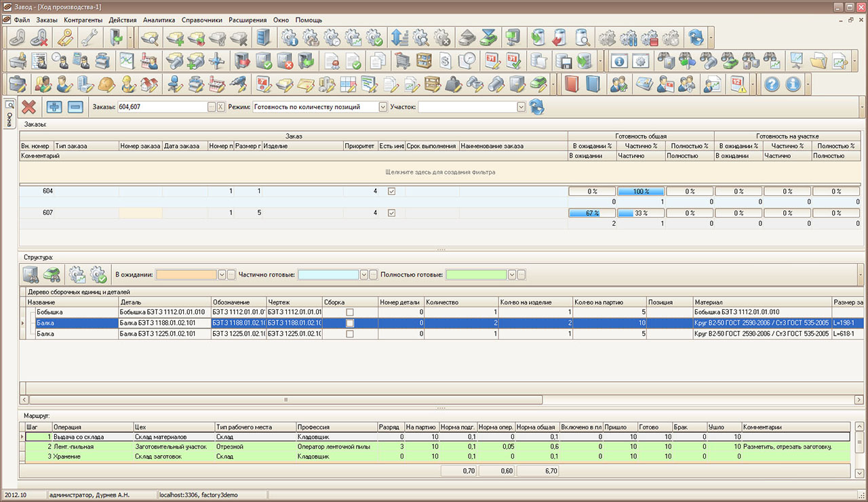This screenshot has width=868, height=502.
Task: Click the blue minus remove button
Action: tap(75, 107)
